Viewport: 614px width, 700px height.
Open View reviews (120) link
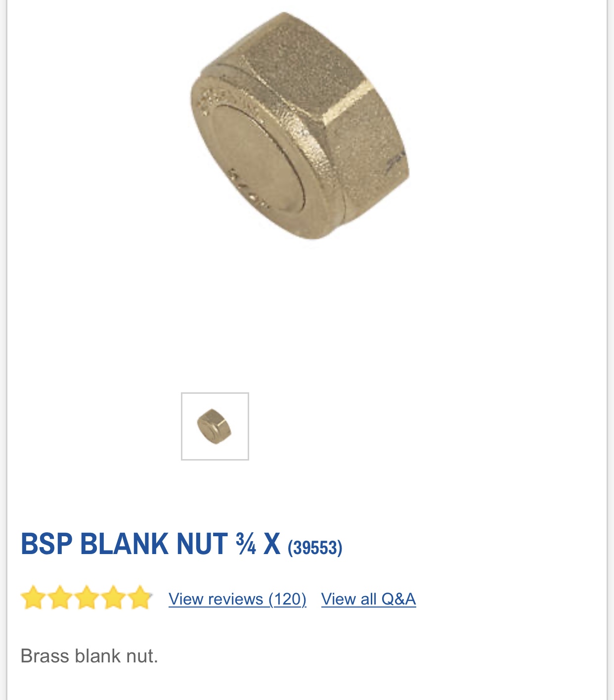237,599
